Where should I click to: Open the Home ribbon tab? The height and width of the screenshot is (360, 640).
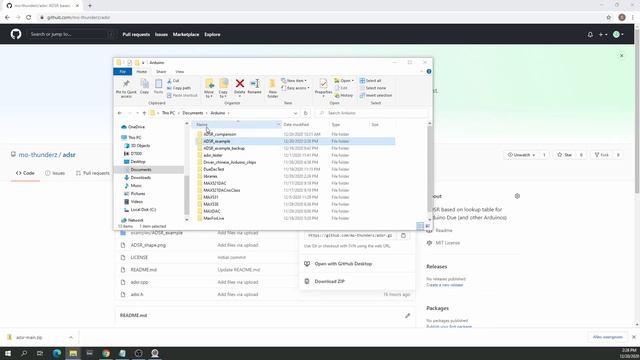click(142, 72)
